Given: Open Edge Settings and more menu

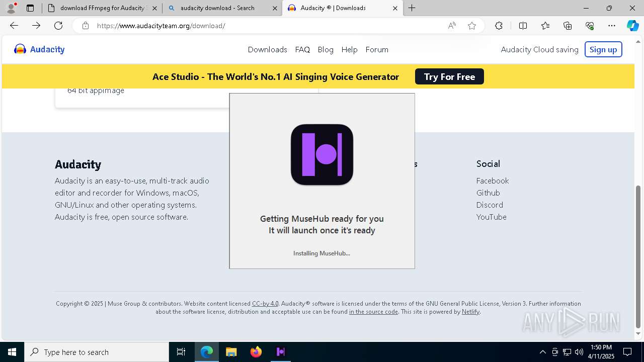Looking at the screenshot, I should point(612,26).
